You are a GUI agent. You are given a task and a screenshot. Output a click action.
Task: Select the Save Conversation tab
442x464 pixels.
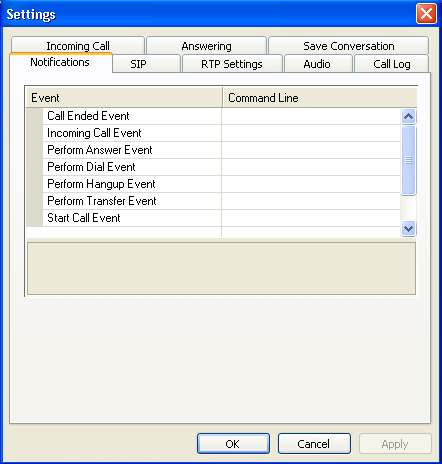click(348, 45)
